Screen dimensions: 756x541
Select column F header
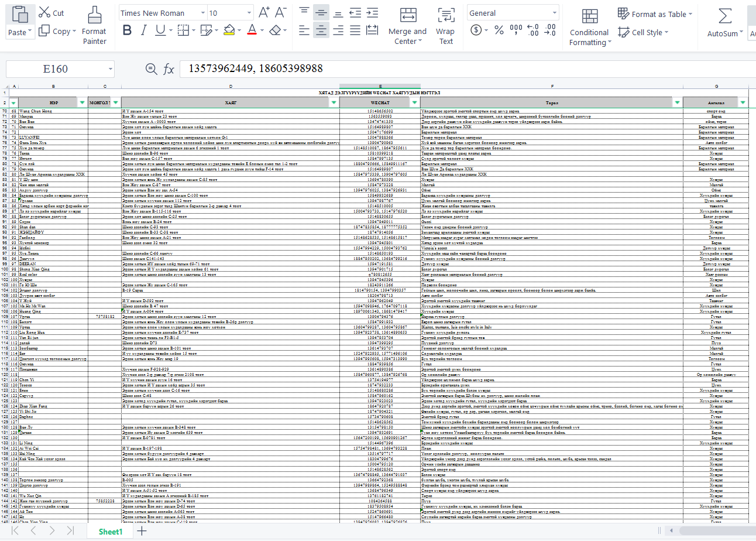(x=551, y=87)
